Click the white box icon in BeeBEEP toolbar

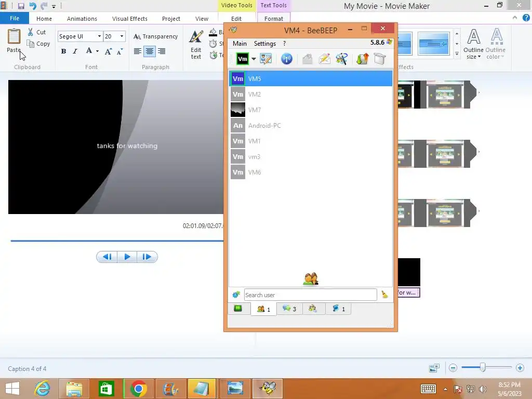click(380, 59)
